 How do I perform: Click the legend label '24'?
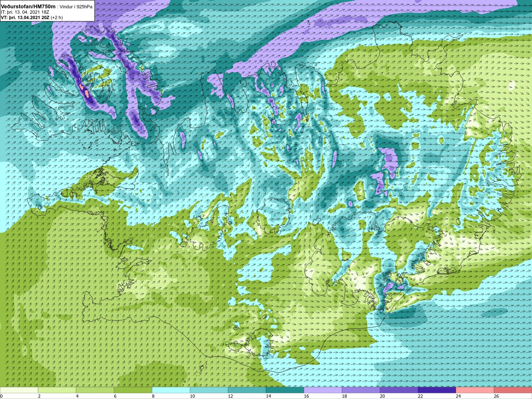[458, 396]
